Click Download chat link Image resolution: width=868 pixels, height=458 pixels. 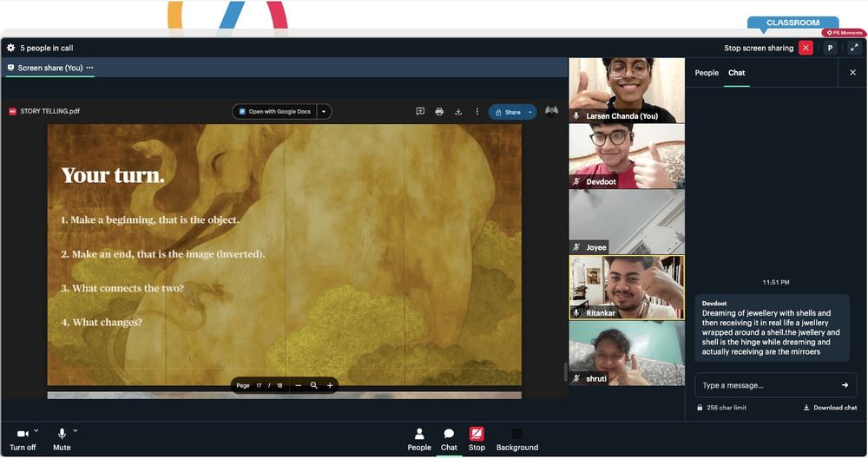click(831, 408)
